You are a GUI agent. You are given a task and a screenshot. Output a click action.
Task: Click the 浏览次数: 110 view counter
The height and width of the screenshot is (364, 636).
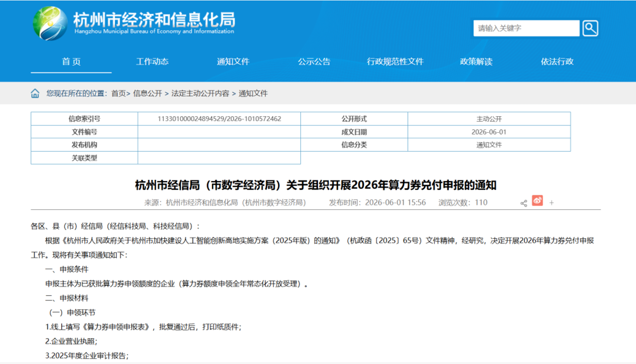[463, 203]
